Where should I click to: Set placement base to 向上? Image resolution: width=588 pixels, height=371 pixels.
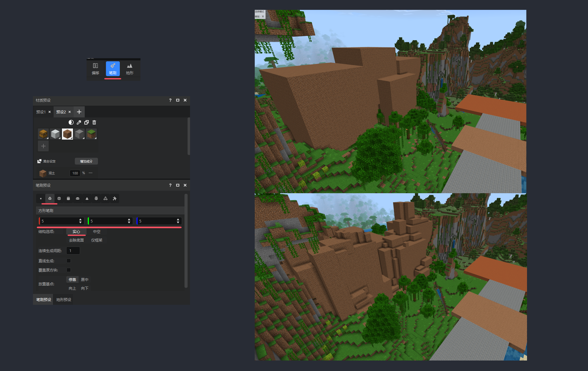point(72,288)
